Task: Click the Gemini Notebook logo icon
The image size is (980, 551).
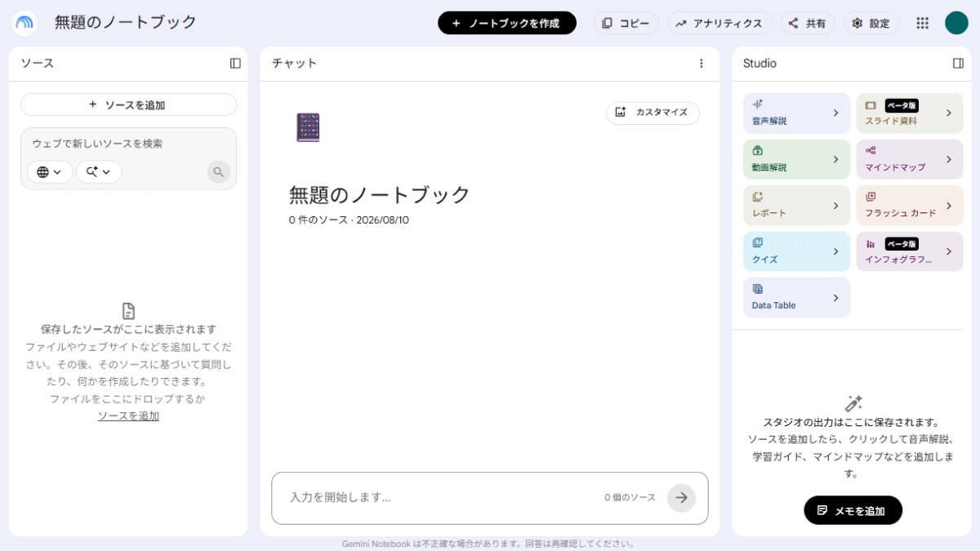Action: (x=24, y=23)
